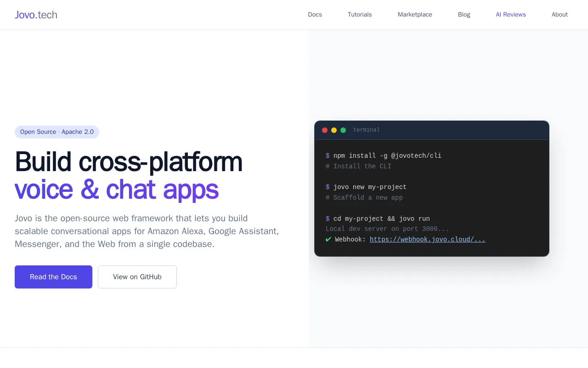The width and height of the screenshot is (588, 368).
Task: Click the green terminal window dot
Action: 343,130
